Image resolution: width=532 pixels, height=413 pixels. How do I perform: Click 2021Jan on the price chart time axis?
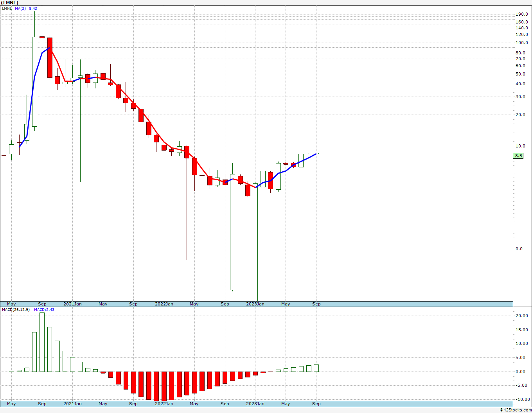[x=73, y=304]
